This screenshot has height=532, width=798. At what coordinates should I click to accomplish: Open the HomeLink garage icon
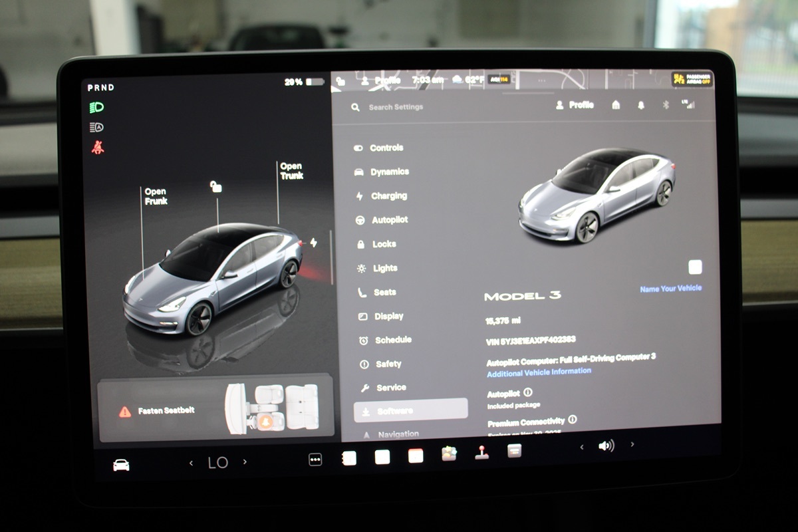coord(616,105)
